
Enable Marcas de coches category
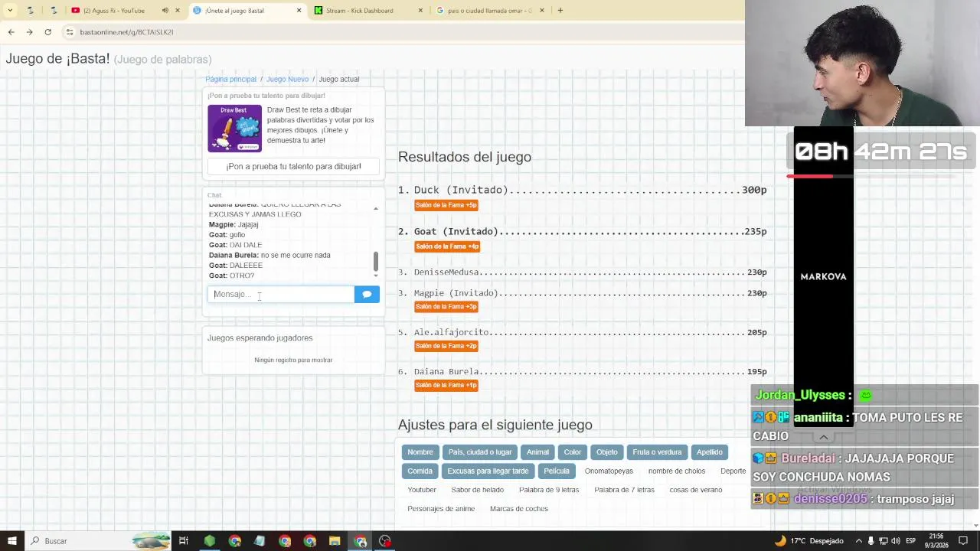point(519,509)
